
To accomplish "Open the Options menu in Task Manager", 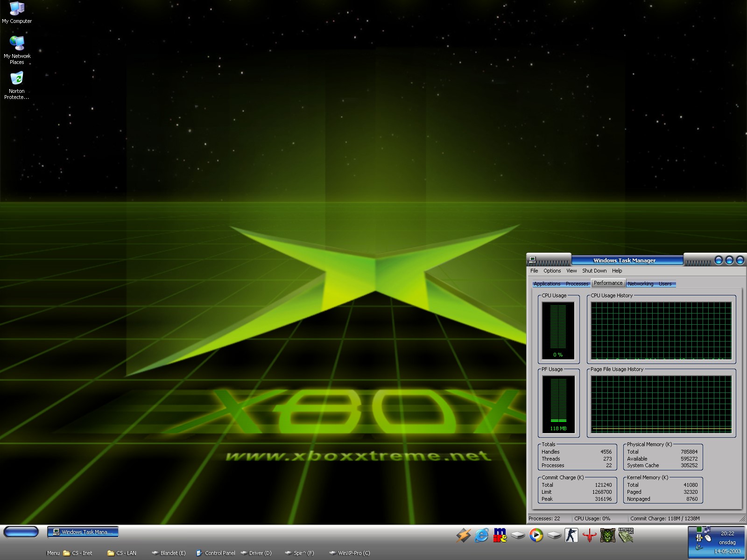I will tap(552, 271).
